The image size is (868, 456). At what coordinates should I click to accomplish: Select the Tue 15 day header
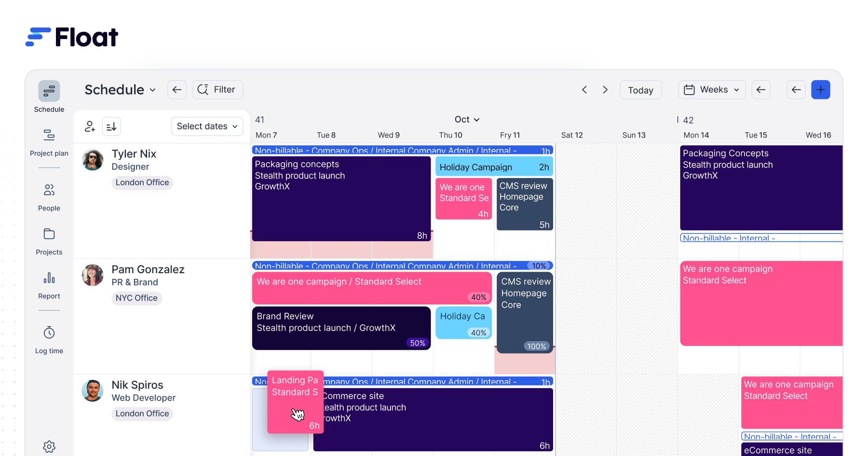(x=756, y=135)
